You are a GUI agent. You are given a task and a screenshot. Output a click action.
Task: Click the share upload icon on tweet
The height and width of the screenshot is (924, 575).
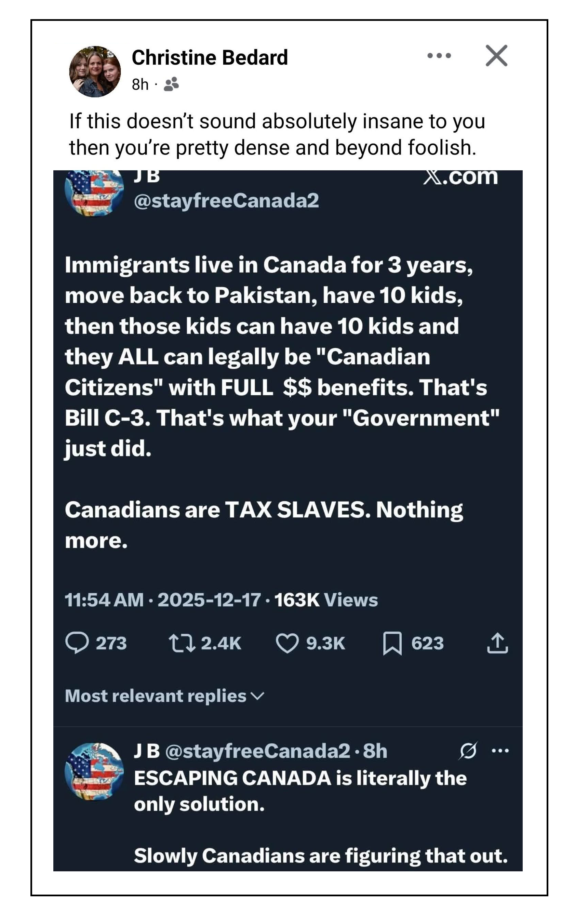497,643
